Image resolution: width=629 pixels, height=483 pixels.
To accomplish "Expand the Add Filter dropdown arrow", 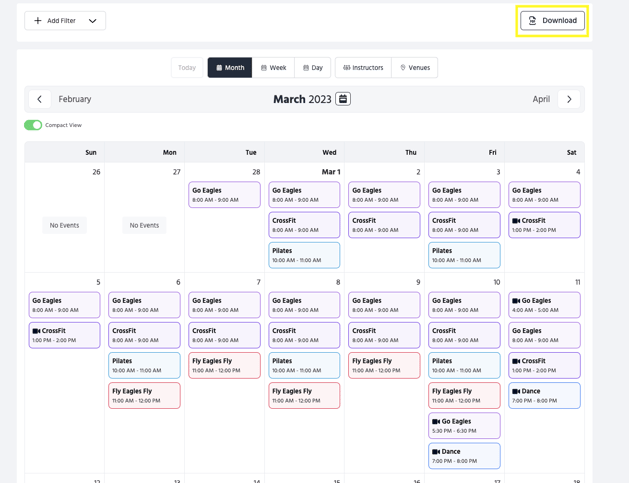I will point(93,21).
